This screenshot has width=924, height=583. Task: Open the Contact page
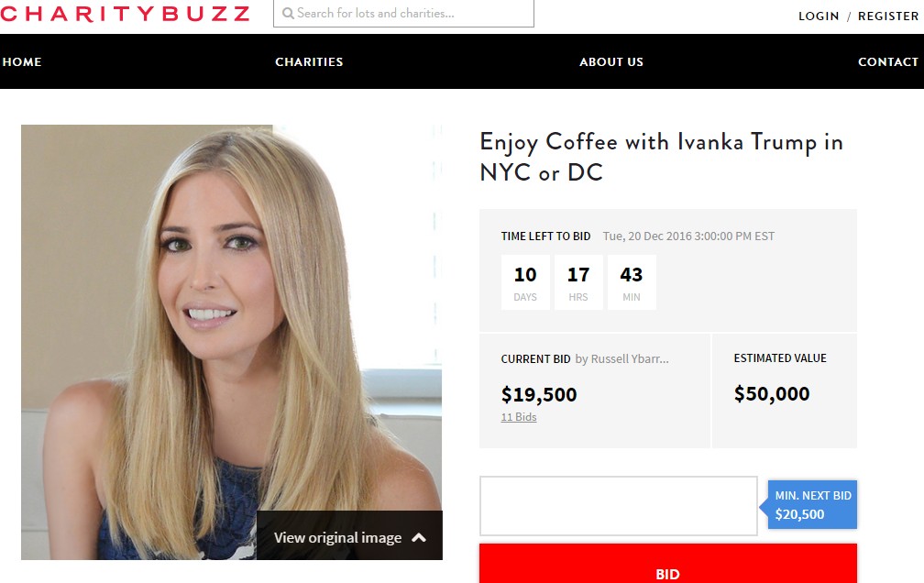pos(888,62)
